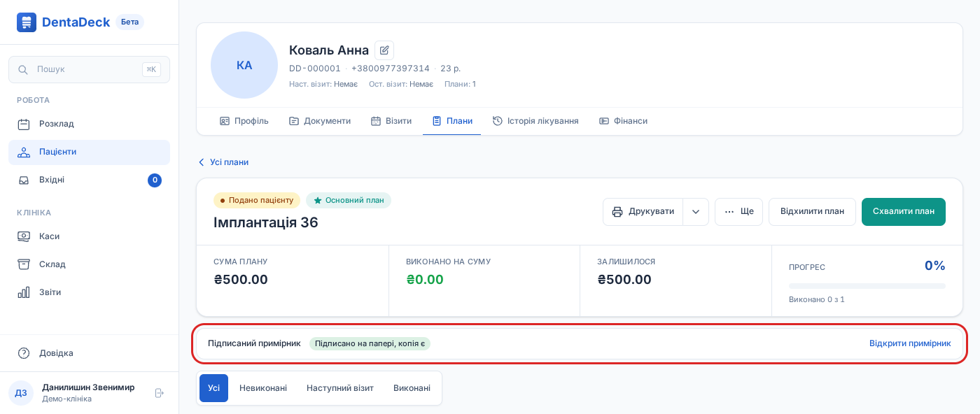Click the Профіль tab icon
The height and width of the screenshot is (414, 980).
225,121
